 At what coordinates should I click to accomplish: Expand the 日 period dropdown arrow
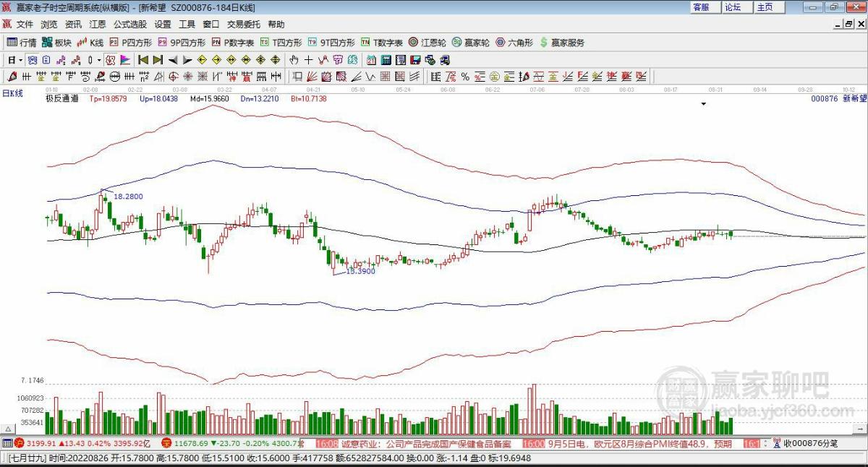tap(20, 59)
